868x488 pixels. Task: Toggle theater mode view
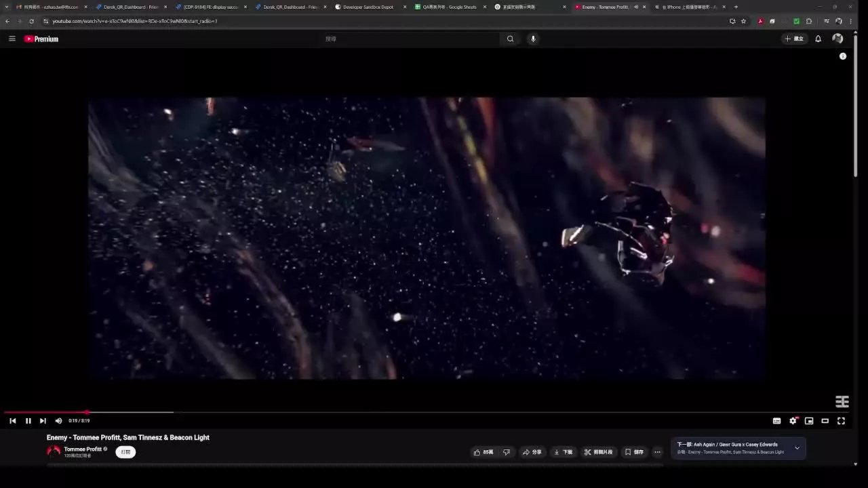click(x=825, y=421)
